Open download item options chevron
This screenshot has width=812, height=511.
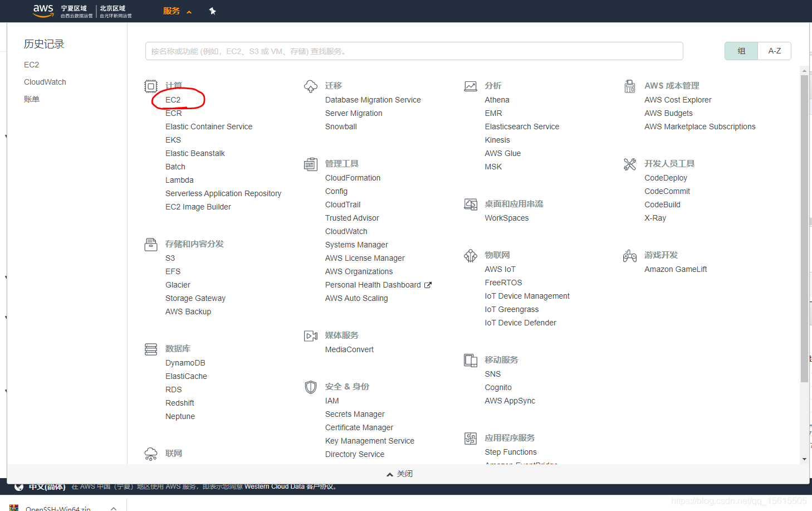[x=114, y=508]
